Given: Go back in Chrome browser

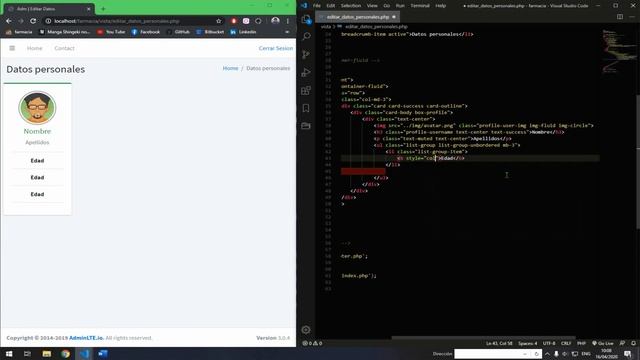Looking at the screenshot, I should coord(9,21).
